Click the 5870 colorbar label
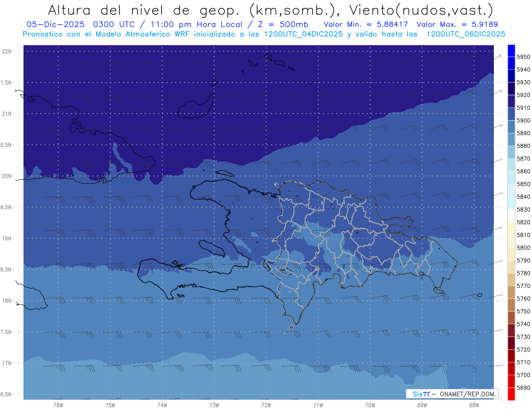This screenshot has height=411, width=532. point(524,159)
